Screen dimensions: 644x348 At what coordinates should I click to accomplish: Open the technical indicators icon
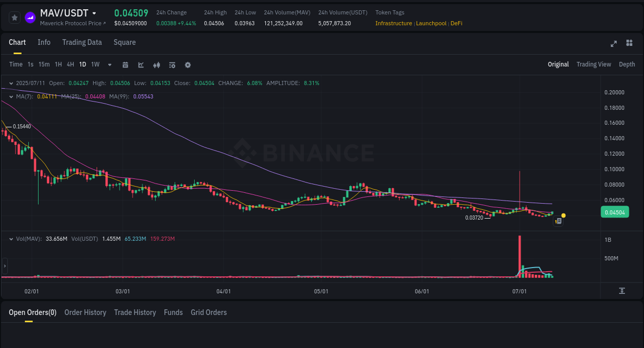coord(172,64)
